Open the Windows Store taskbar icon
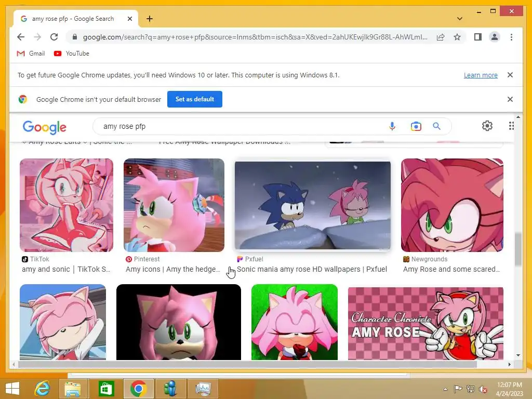Screen dimensions: 532x399 [x=106, y=389]
